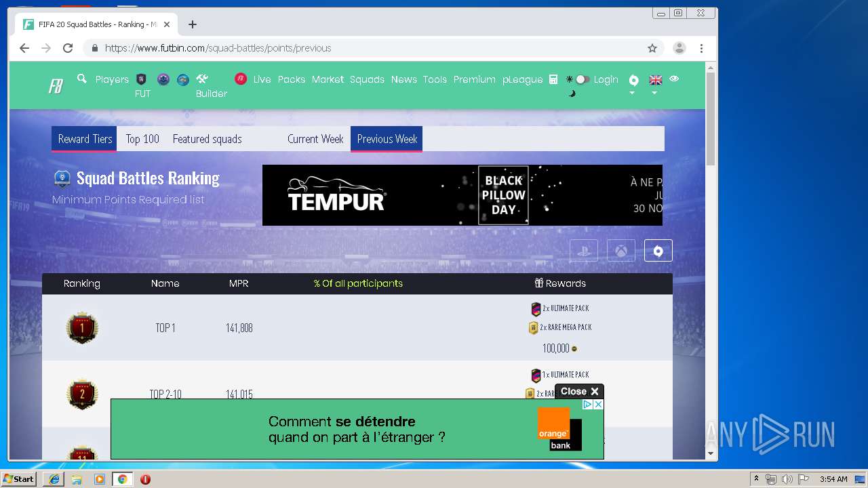Select the Top 100 tab
The image size is (868, 488).
click(x=142, y=139)
